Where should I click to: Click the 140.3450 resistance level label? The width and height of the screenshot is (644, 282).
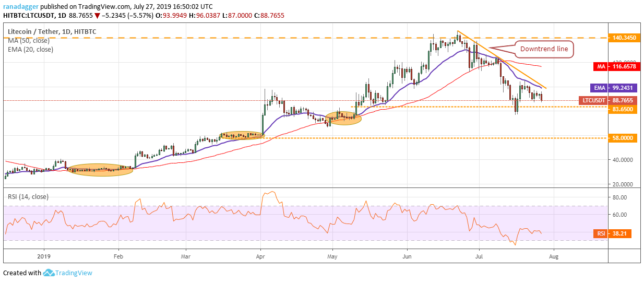tap(624, 38)
